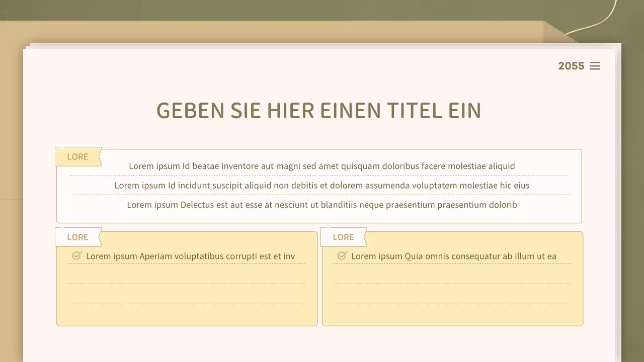Select the slide title text

click(x=318, y=111)
